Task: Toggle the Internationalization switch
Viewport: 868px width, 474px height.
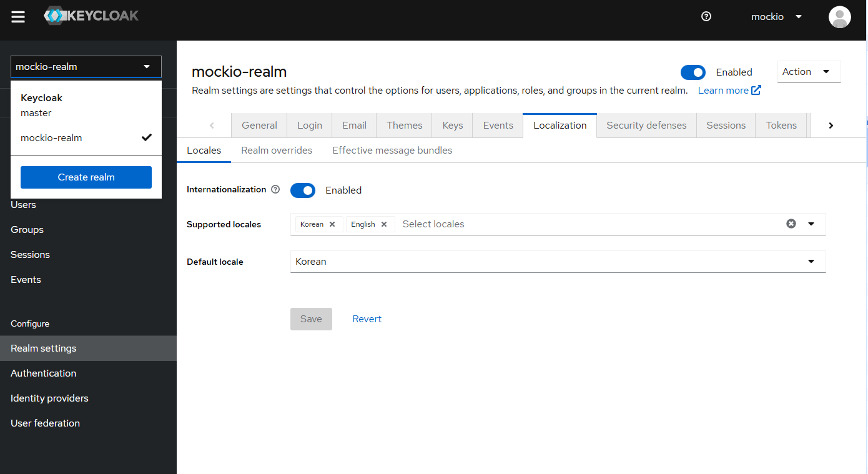Action: pyautogui.click(x=303, y=190)
